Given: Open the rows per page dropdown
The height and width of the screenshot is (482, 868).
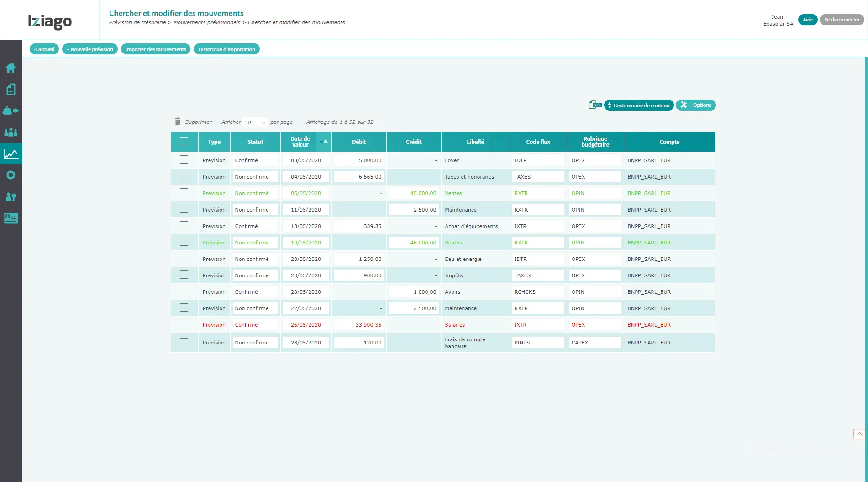Looking at the screenshot, I should tap(255, 122).
